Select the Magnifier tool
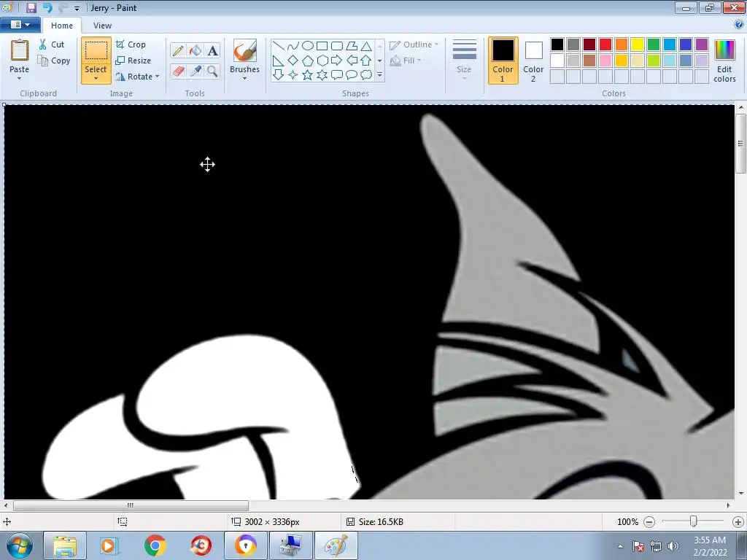This screenshot has width=747, height=560. point(212,71)
